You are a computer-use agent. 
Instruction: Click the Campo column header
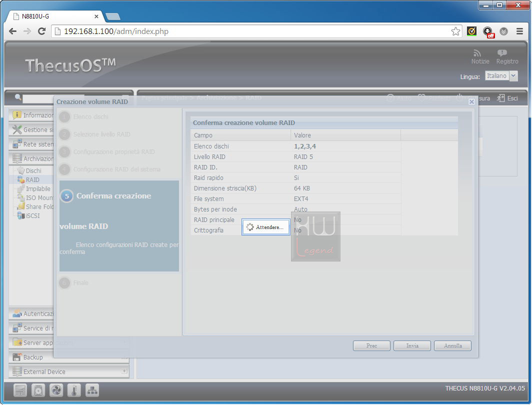(x=240, y=135)
